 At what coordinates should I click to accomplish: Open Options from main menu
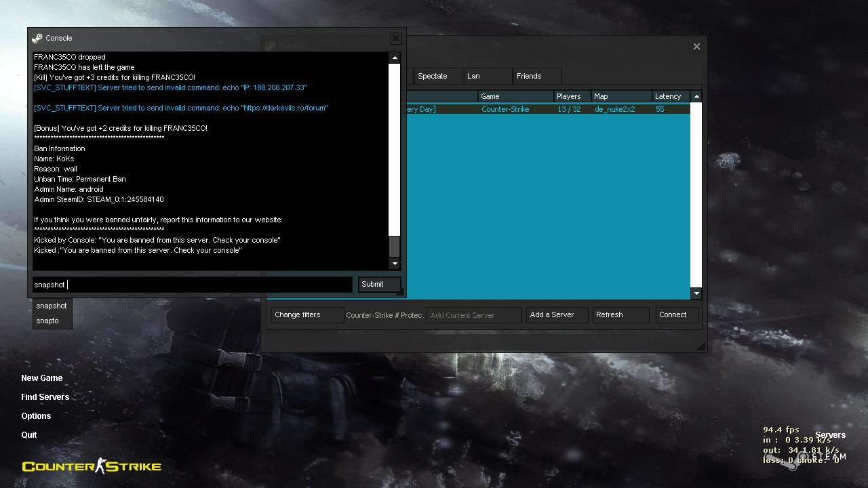[x=36, y=416]
